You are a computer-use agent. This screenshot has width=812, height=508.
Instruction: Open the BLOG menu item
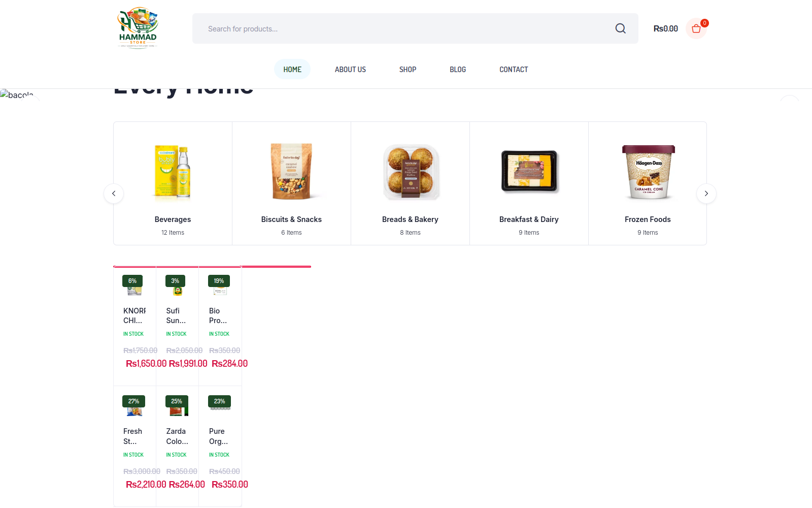[458, 69]
